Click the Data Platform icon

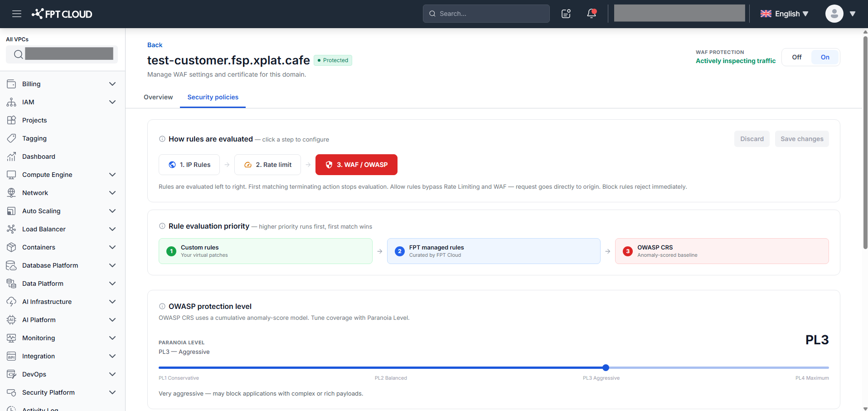coord(11,284)
